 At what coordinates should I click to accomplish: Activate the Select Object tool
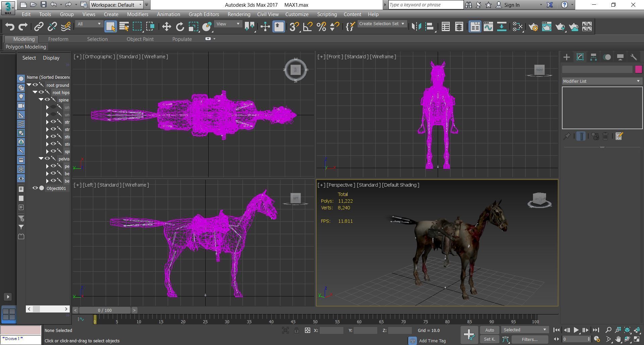coord(111,27)
